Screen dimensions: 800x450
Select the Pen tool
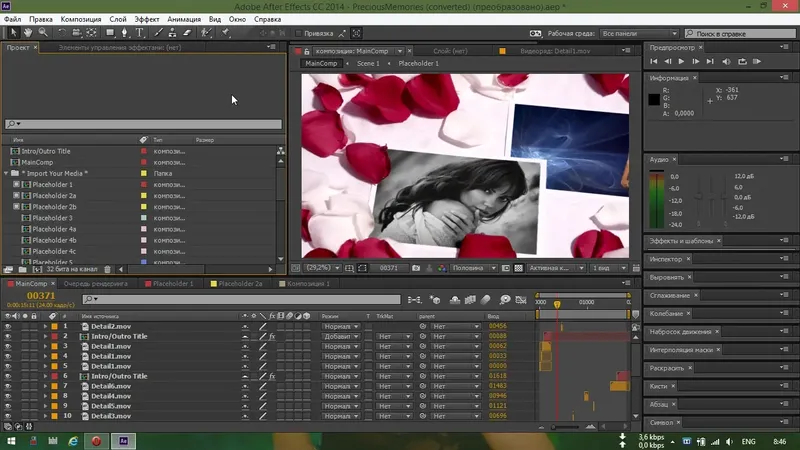click(126, 32)
